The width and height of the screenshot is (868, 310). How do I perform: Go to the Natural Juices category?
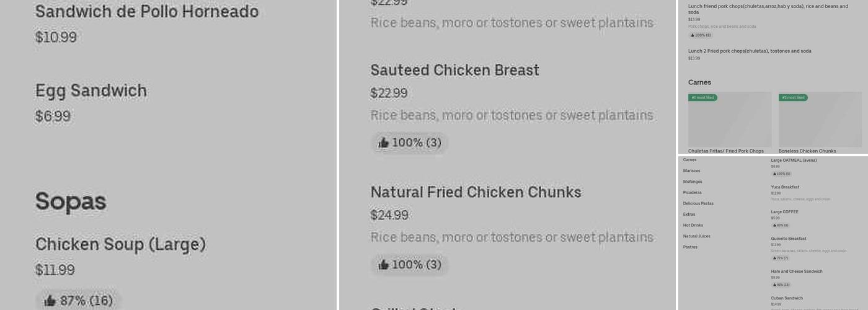(696, 236)
